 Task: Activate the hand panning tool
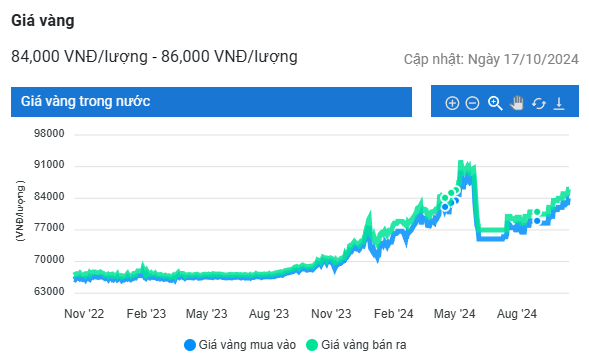517,103
